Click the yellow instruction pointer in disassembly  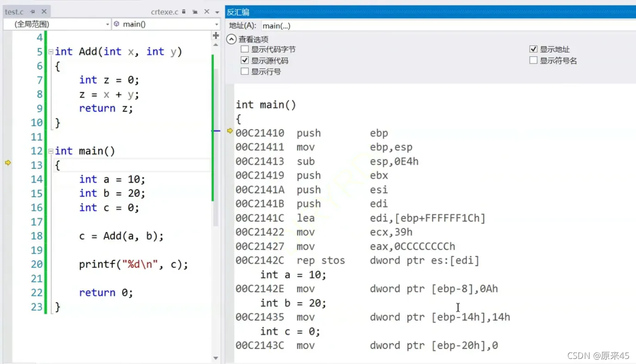230,131
